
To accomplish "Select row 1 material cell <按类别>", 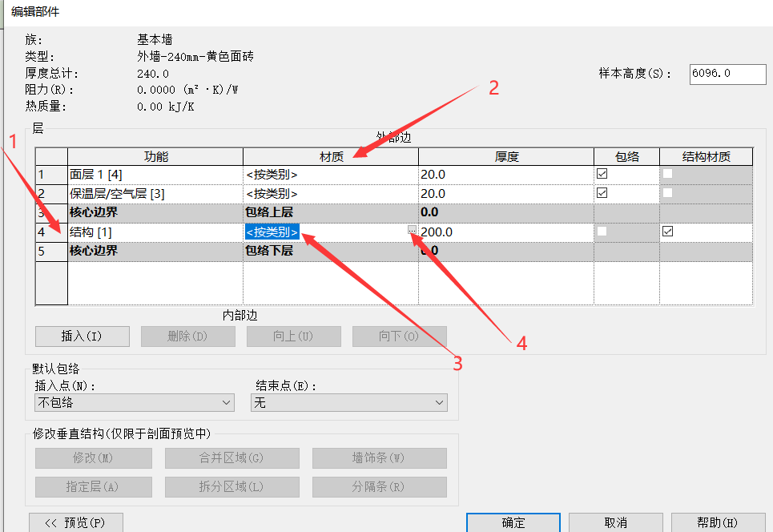I will pos(330,174).
